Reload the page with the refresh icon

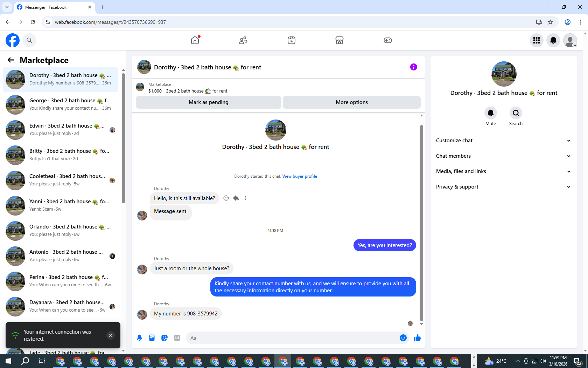(x=33, y=22)
